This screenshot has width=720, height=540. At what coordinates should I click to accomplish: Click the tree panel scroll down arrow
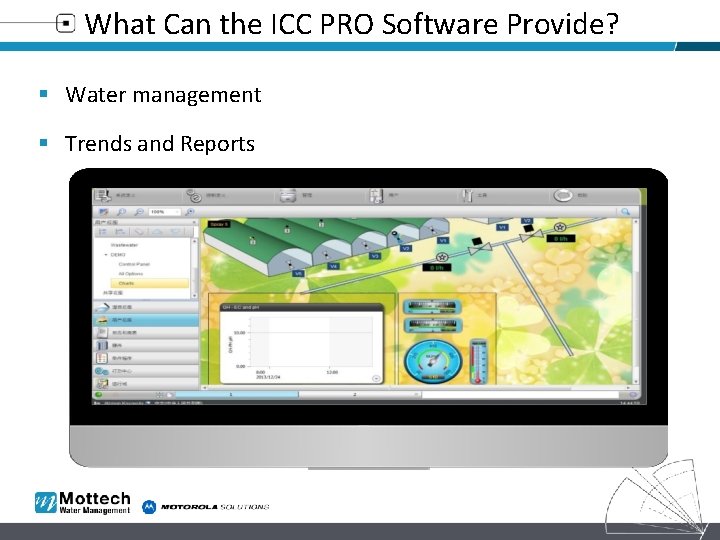(x=195, y=295)
